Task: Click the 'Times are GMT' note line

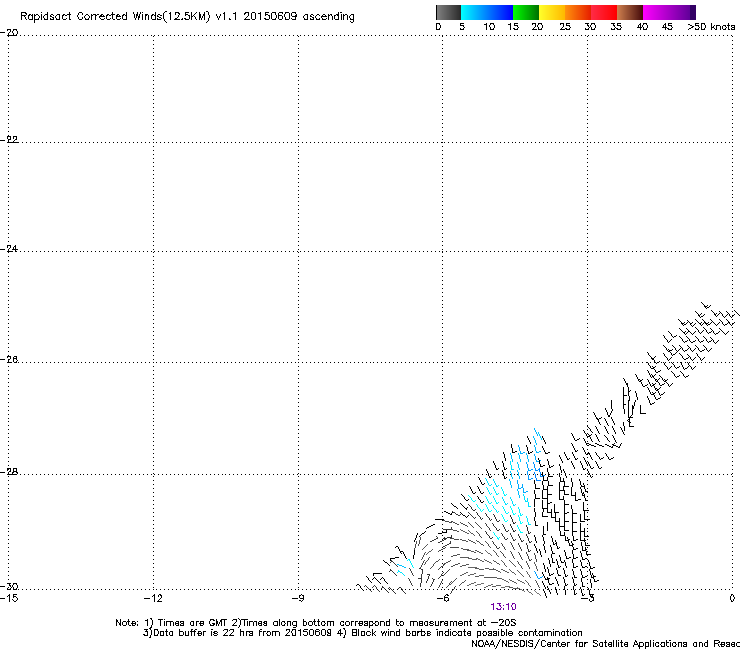Action: [x=316, y=623]
